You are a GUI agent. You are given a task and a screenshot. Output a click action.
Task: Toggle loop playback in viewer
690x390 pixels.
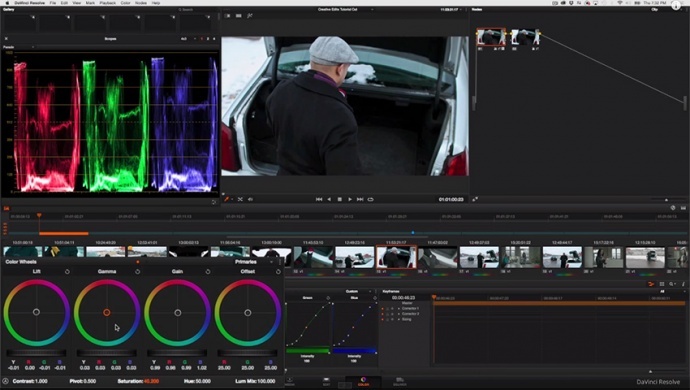[x=371, y=199]
